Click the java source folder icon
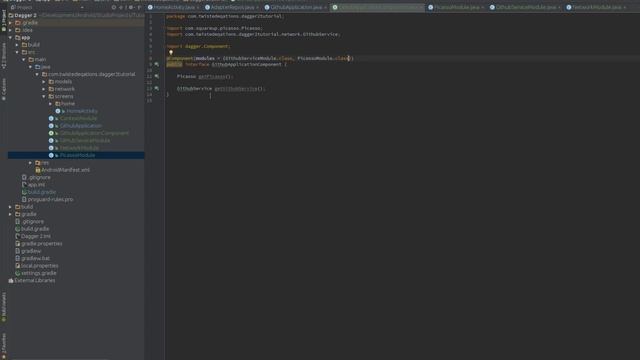Screen dimensions: 640x360 [x=38, y=67]
